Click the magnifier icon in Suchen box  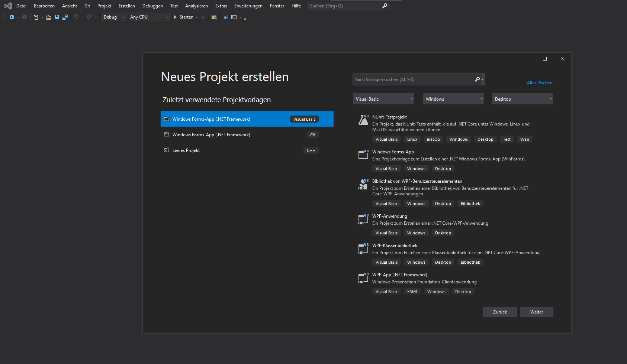coord(385,6)
